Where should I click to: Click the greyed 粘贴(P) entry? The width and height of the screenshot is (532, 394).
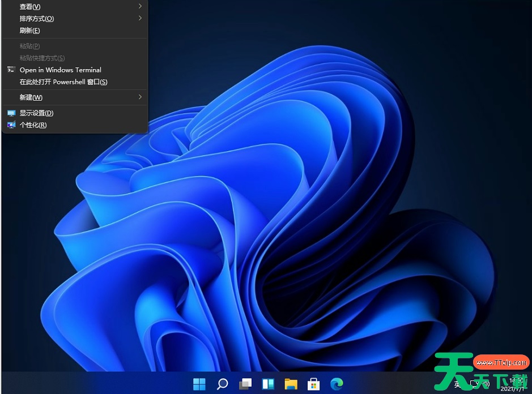pos(75,46)
